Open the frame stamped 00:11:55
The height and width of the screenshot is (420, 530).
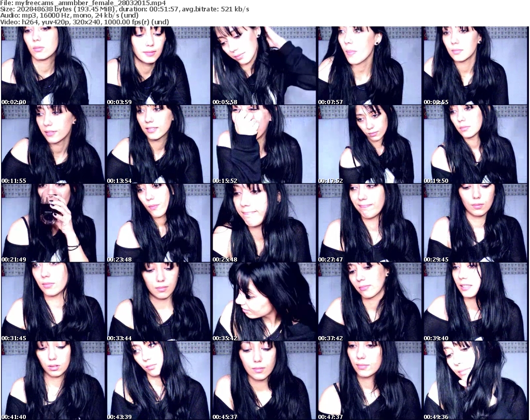tap(53, 144)
